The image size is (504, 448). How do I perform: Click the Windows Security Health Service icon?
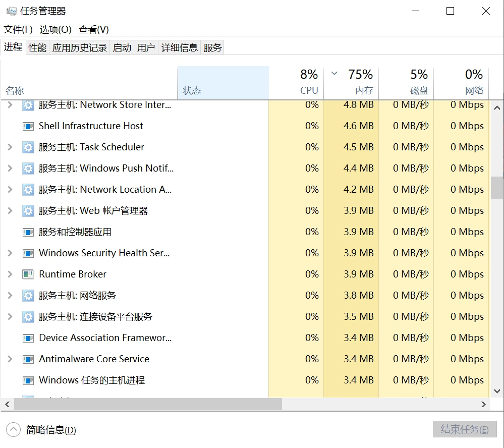pyautogui.click(x=28, y=253)
